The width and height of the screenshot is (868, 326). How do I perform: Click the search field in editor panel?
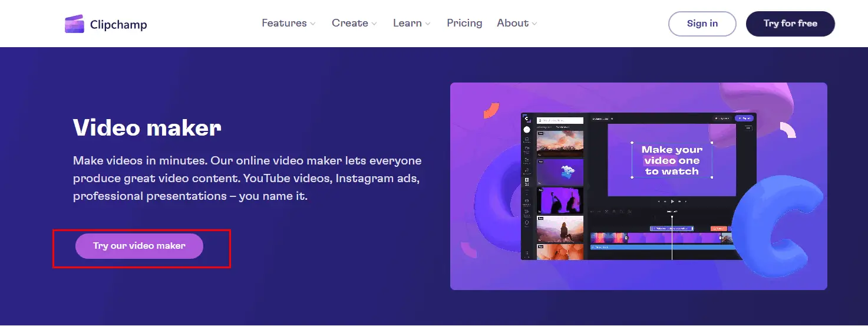(560, 120)
